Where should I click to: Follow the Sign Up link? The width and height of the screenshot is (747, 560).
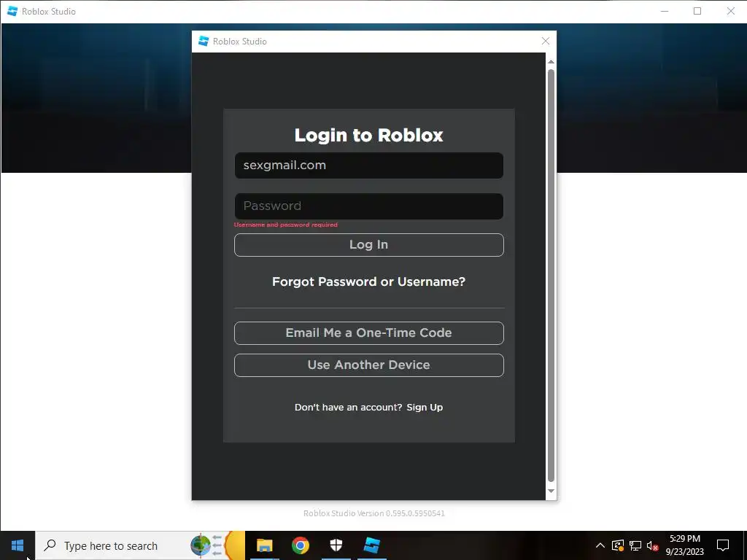(425, 408)
